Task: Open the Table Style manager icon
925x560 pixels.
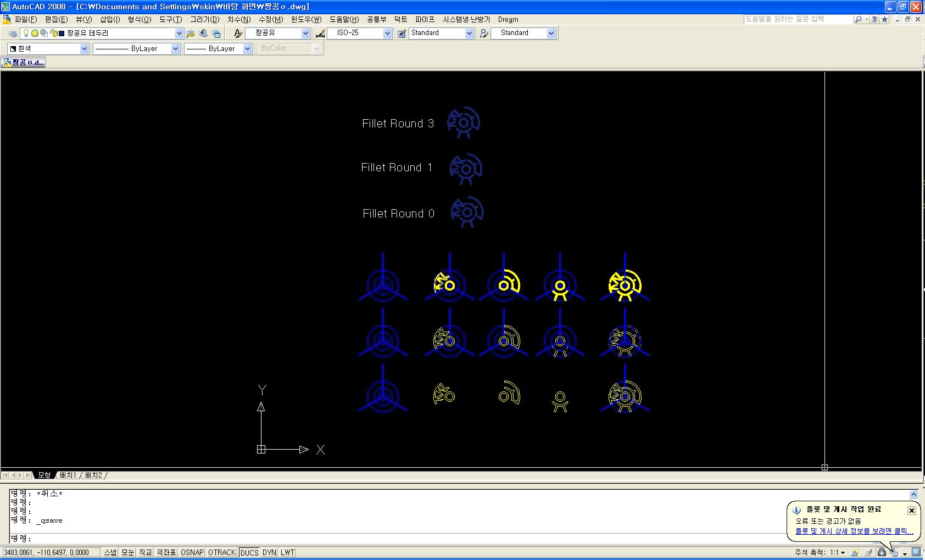Action: tap(402, 33)
